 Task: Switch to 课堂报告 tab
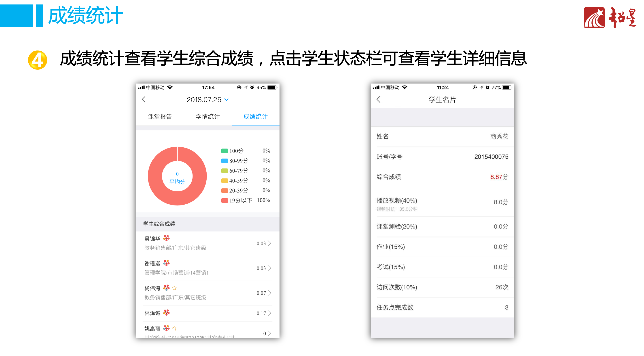point(160,116)
